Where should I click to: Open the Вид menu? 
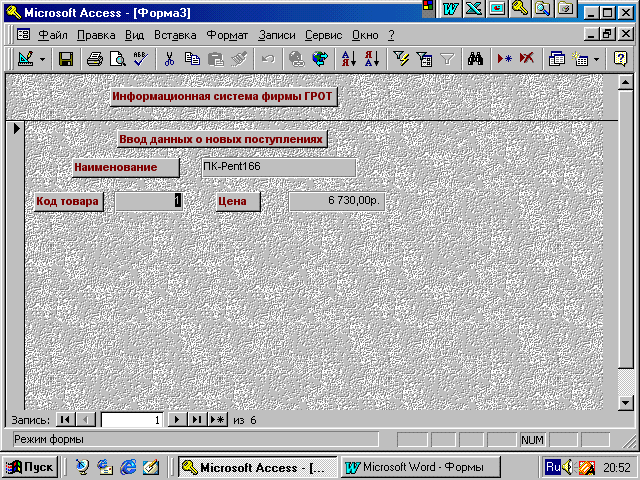click(134, 36)
